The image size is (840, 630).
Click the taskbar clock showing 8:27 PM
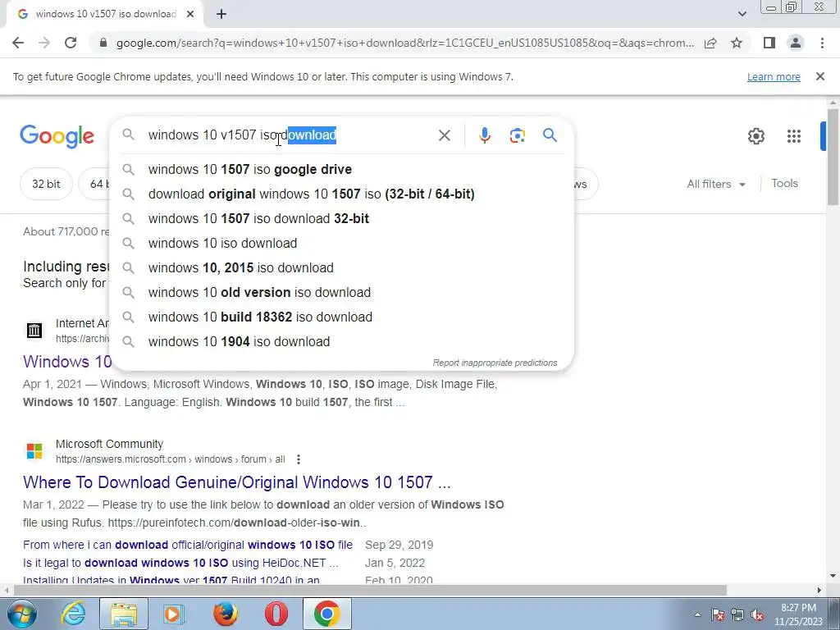[x=798, y=614]
